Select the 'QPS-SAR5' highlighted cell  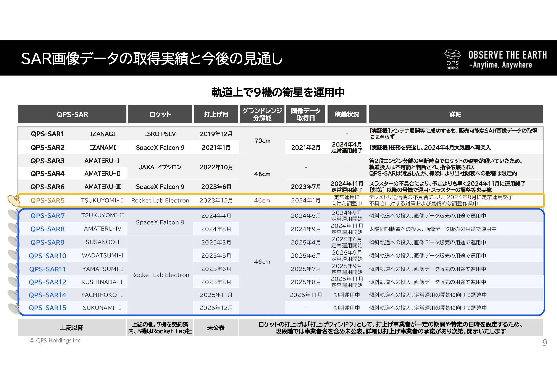tap(47, 200)
